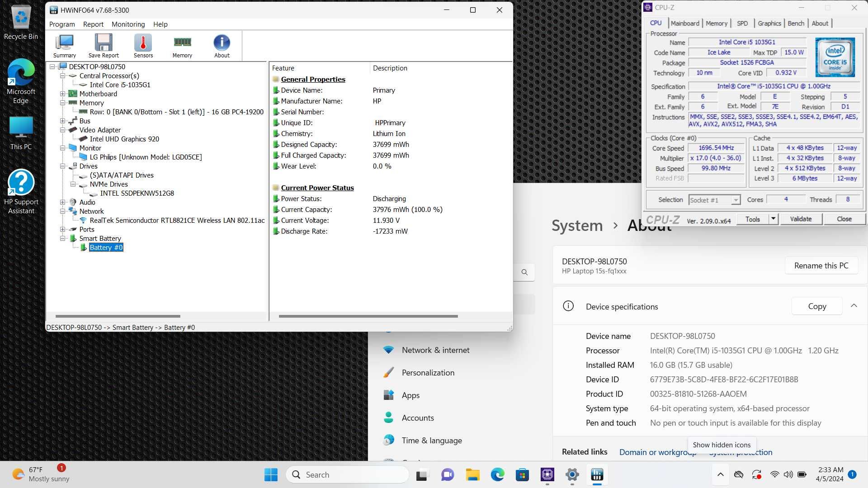Open the Help menu in HWiNFO64
The height and width of the screenshot is (488, 868).
160,24
